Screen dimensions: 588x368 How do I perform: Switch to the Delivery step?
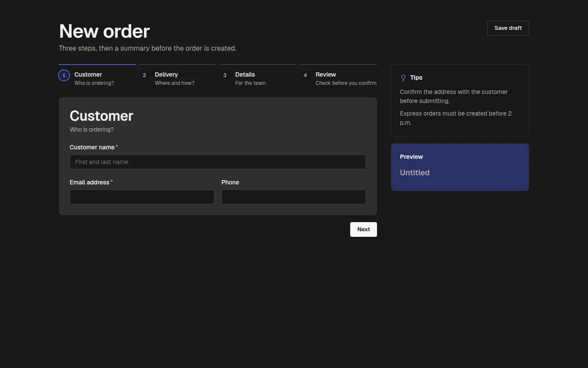coord(178,76)
